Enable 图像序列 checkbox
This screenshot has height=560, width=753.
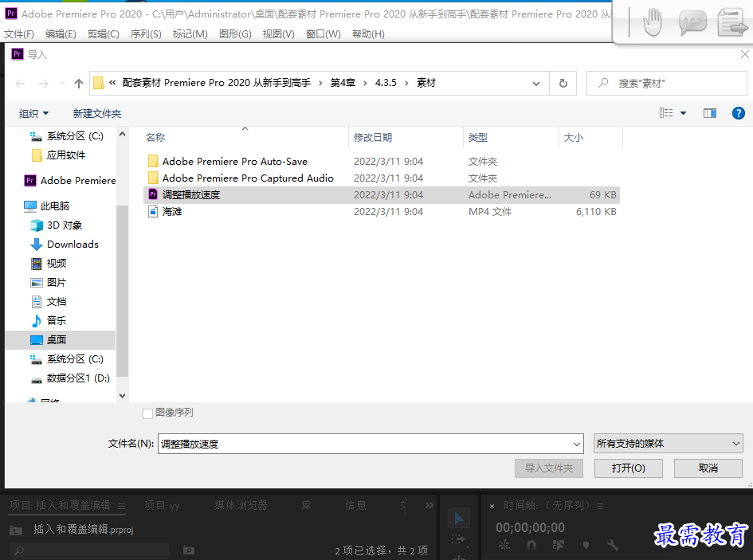pos(148,413)
